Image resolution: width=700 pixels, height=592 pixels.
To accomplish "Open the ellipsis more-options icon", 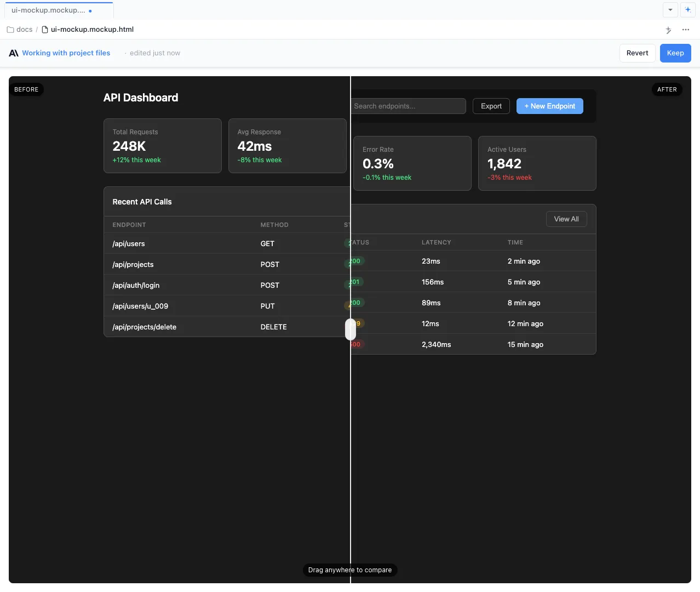I will click(686, 30).
